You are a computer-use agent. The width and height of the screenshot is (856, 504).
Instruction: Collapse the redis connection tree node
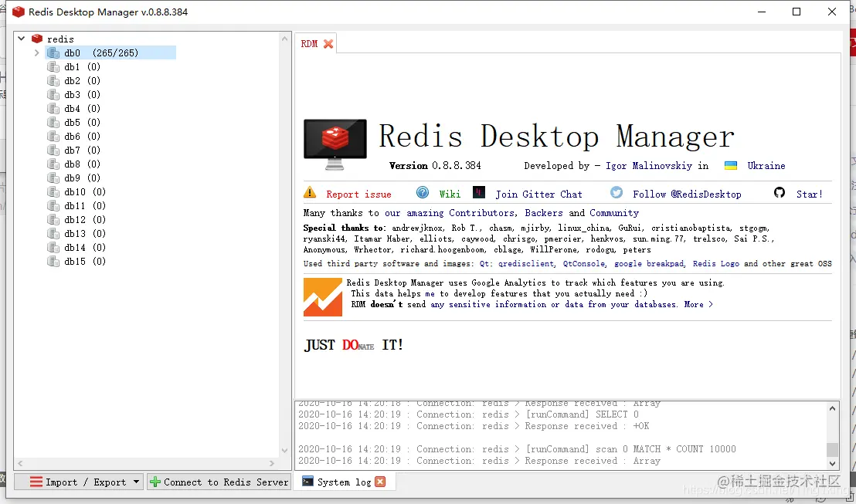[22, 39]
